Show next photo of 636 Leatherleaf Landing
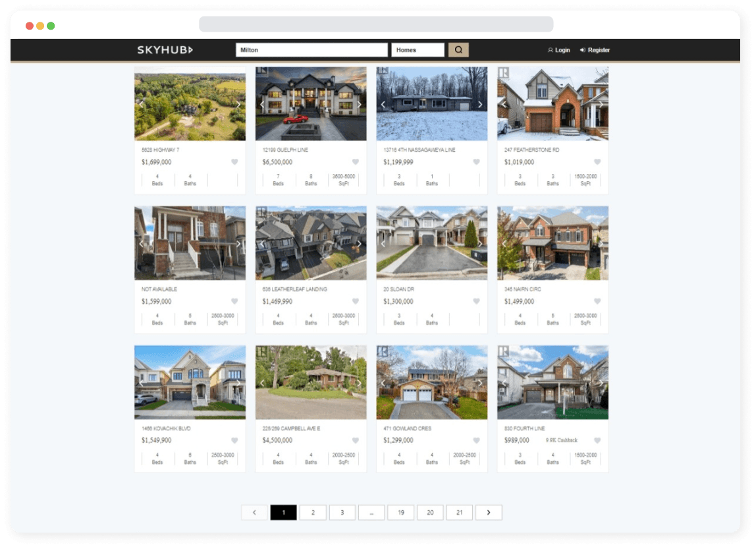Image resolution: width=756 pixels, height=549 pixels. point(359,244)
